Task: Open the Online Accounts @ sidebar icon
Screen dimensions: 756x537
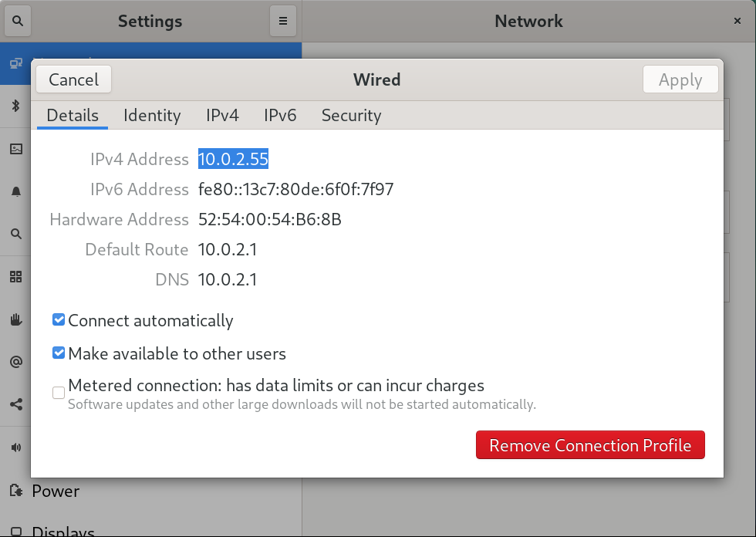Action: (x=16, y=362)
